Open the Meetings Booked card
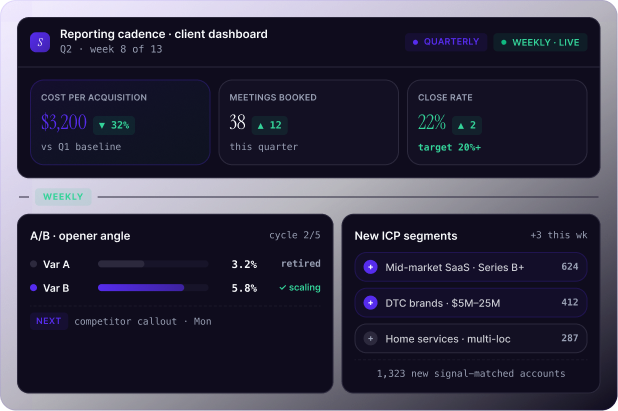 point(308,122)
